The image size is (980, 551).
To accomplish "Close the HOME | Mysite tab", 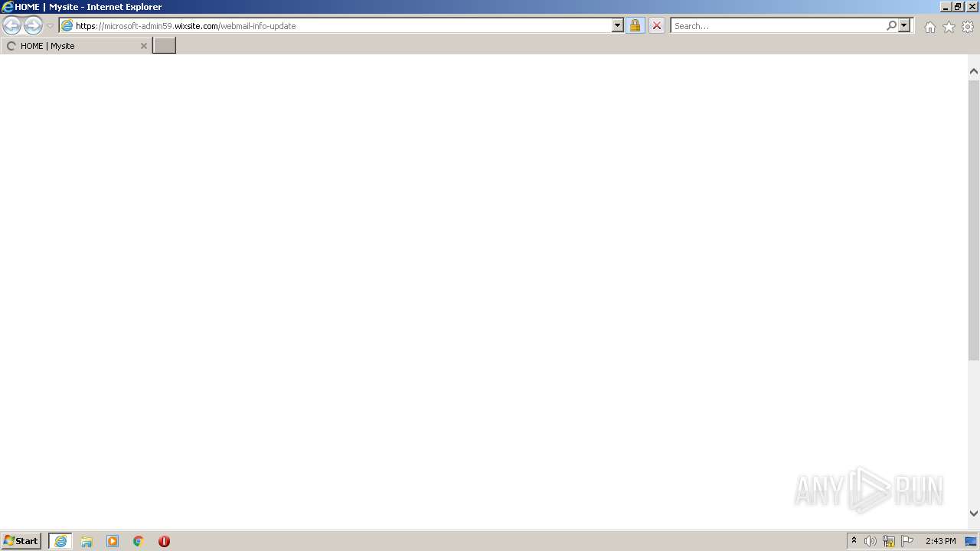I will (143, 46).
